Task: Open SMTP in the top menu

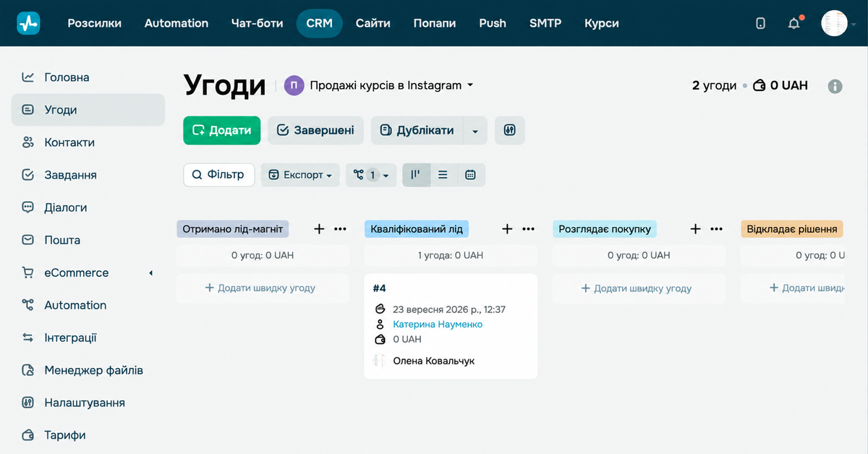Action: (x=545, y=23)
